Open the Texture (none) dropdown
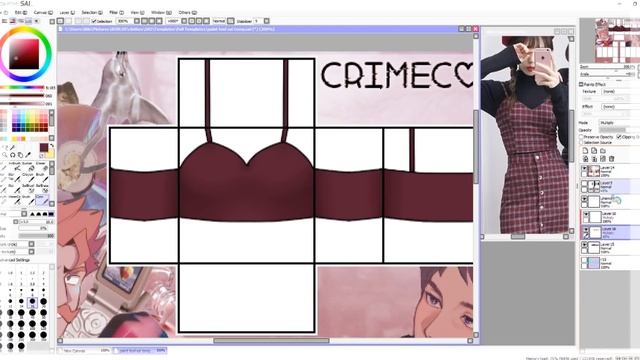640x360 pixels. pos(621,91)
